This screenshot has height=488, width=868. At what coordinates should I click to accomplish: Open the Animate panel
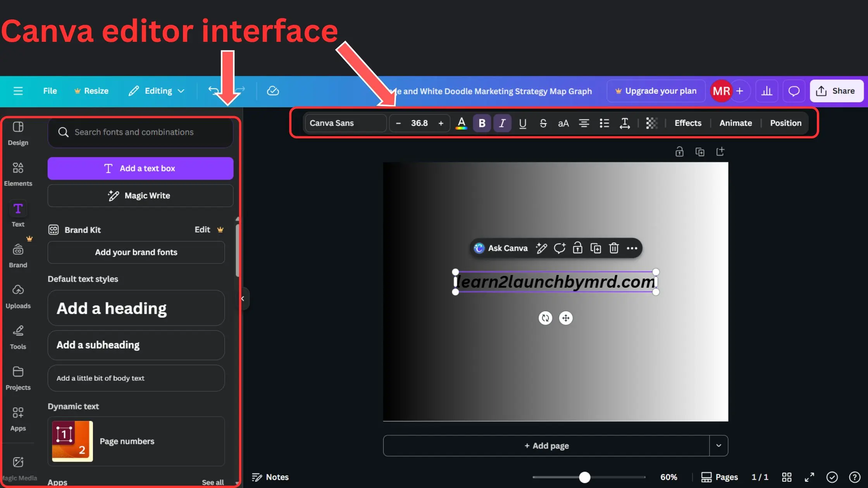(735, 123)
